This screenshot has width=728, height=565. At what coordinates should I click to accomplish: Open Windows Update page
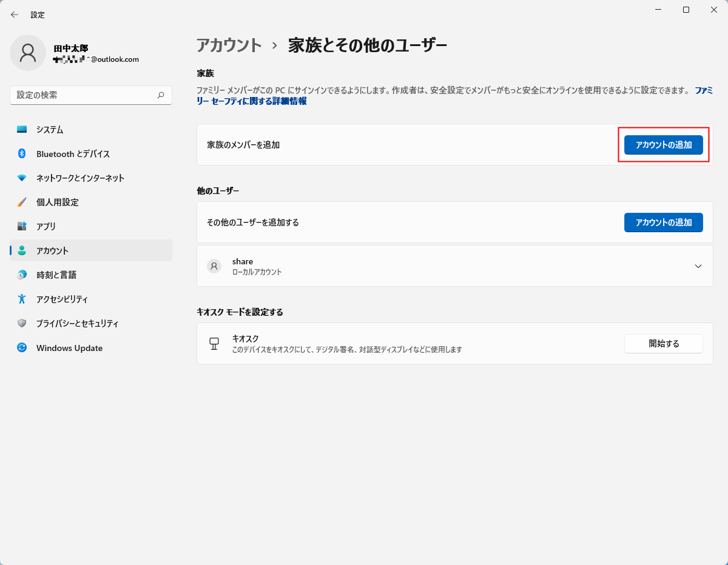[91, 347]
